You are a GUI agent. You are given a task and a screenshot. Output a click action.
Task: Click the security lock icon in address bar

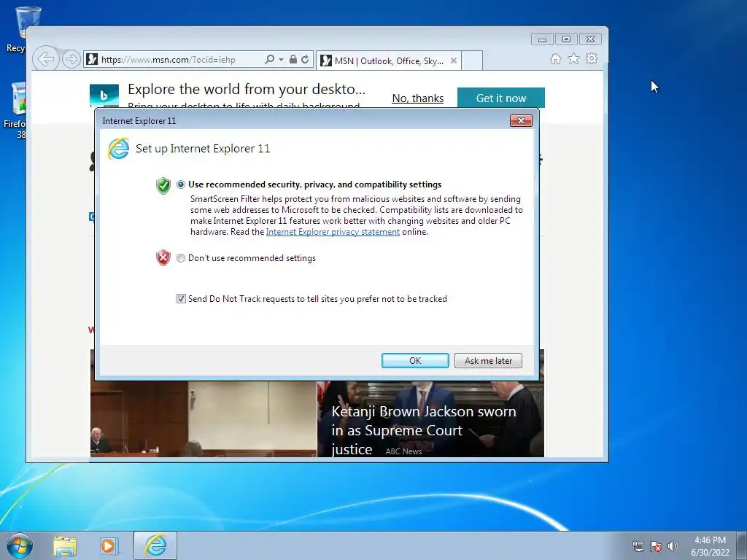pos(293,60)
